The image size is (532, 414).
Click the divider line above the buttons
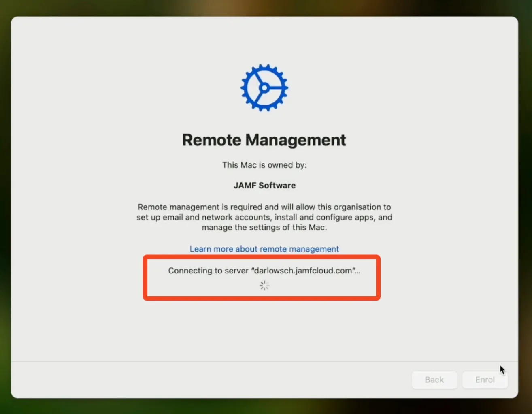264,361
